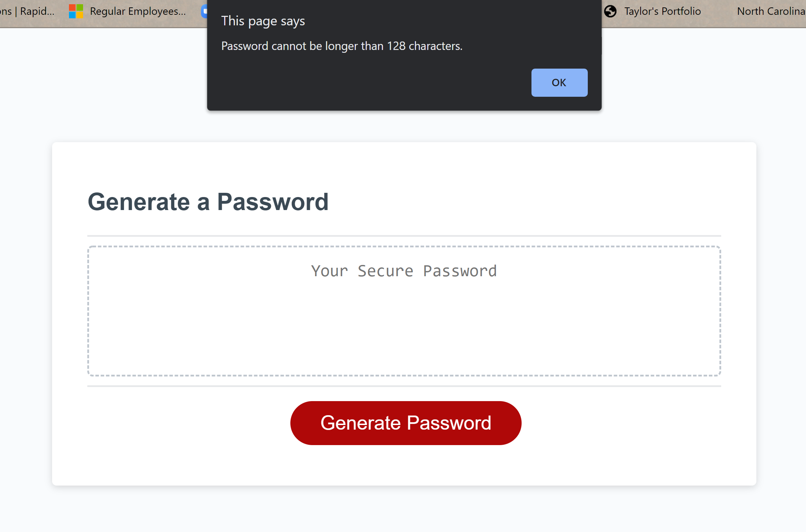Click the Microsoft logo icon on Regular Employees bookmark
This screenshot has width=806, height=532.
[75, 11]
